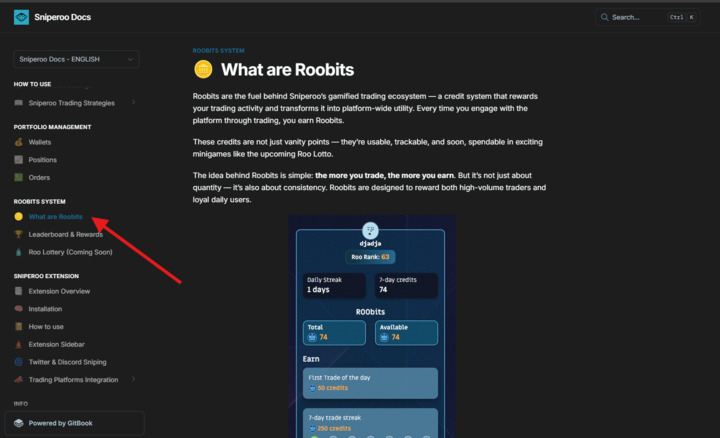Click the ROOBITS SYSTEM breadcrumb label
This screenshot has width=720, height=438.
(219, 51)
